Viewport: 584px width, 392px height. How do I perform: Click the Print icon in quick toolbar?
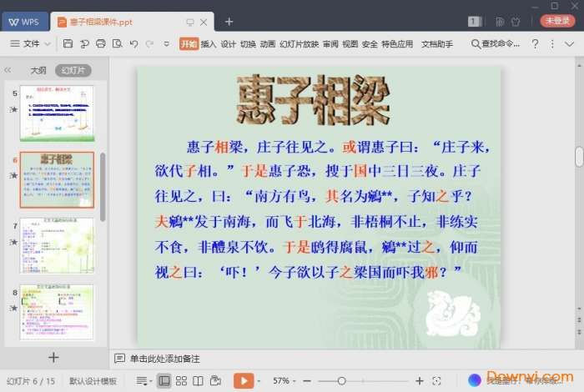[x=101, y=44]
